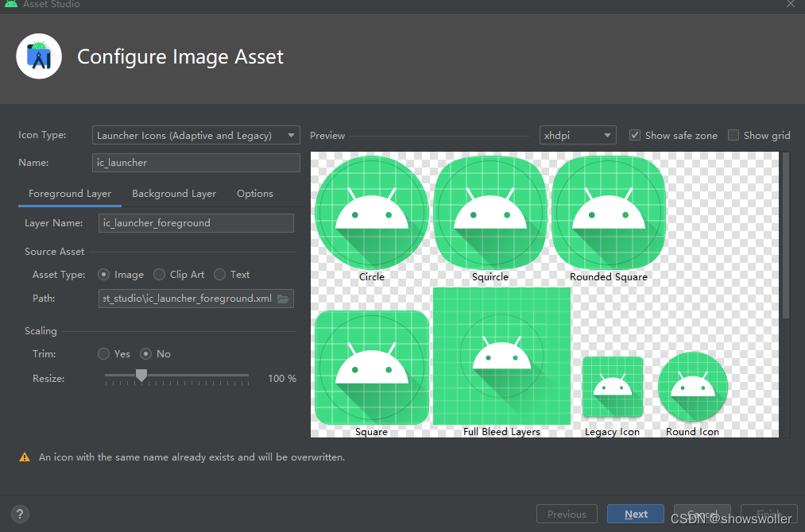Select the Round Icon preview
The width and height of the screenshot is (805, 532).
point(693,387)
